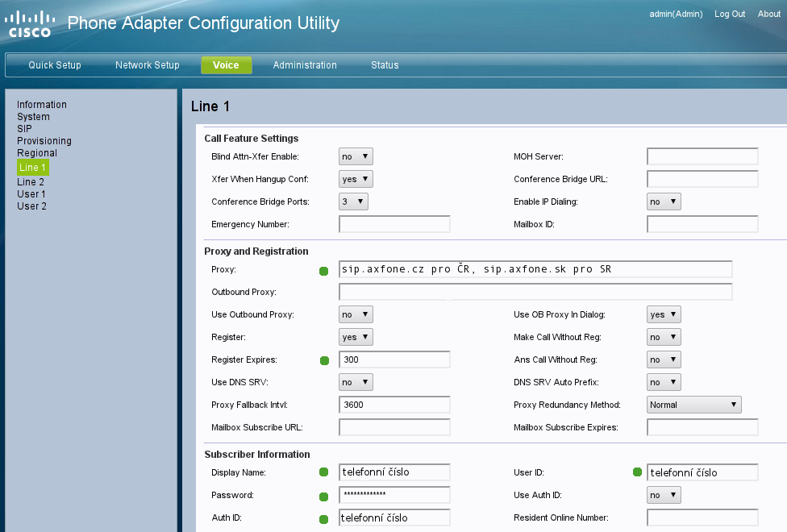
Task: Change the Register yes/no dropdown
Action: coord(356,337)
